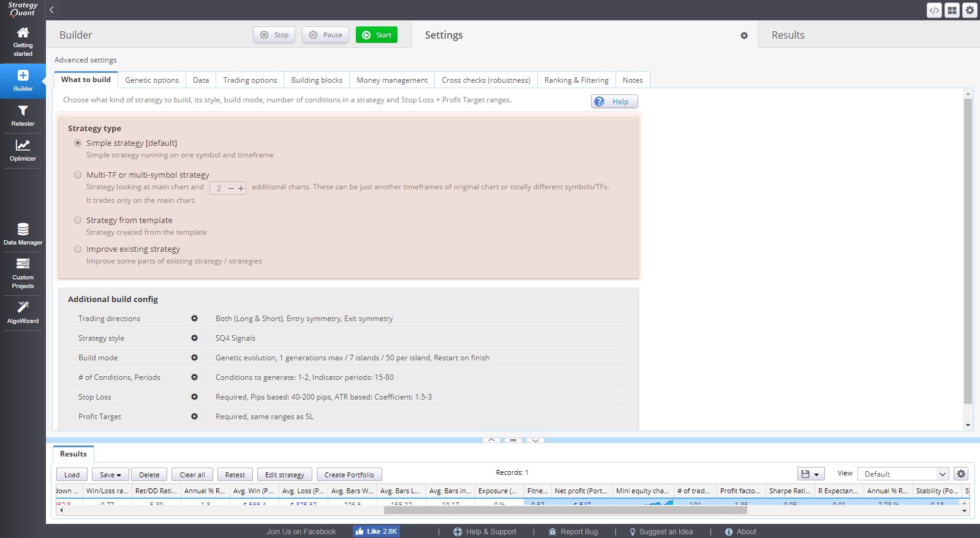The height and width of the screenshot is (538, 980).
Task: Click settings panel vertical scrollbar thumb
Action: 968,251
